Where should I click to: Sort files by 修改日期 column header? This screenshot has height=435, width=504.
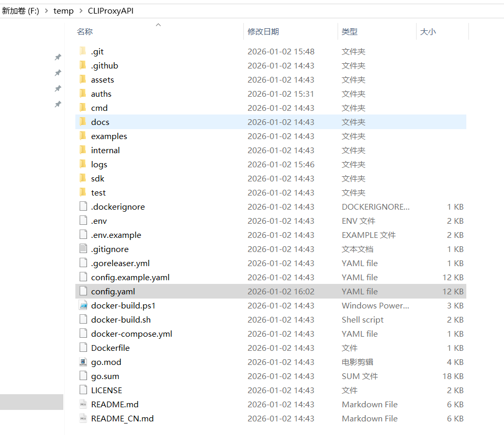(263, 32)
